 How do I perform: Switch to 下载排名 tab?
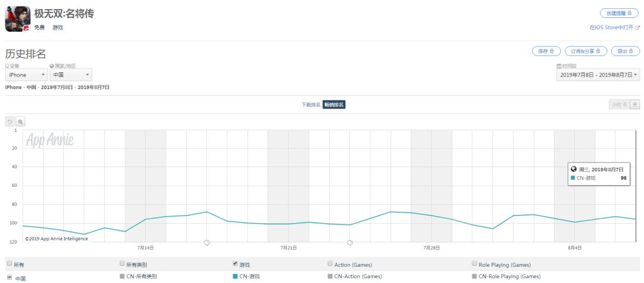coord(311,104)
